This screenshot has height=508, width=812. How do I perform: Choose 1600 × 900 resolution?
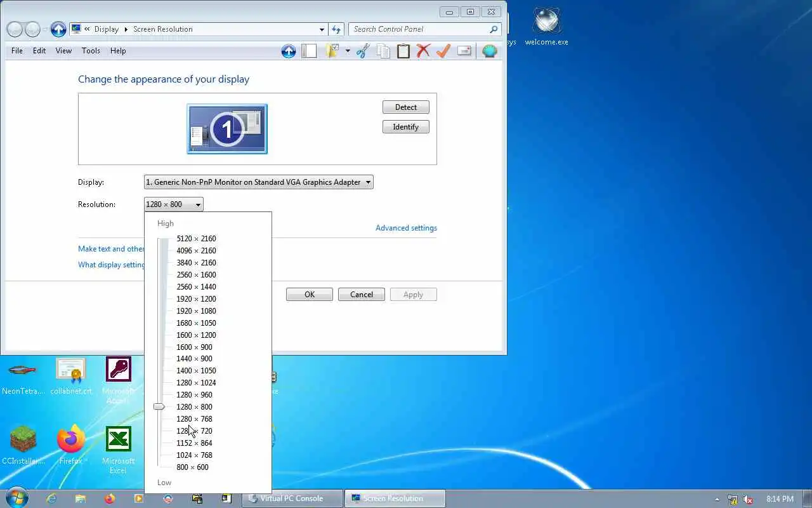(194, 347)
